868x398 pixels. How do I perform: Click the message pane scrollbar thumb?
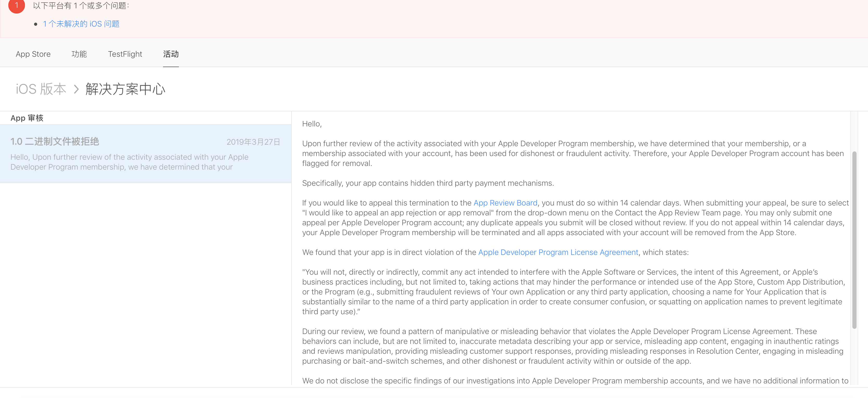point(854,240)
